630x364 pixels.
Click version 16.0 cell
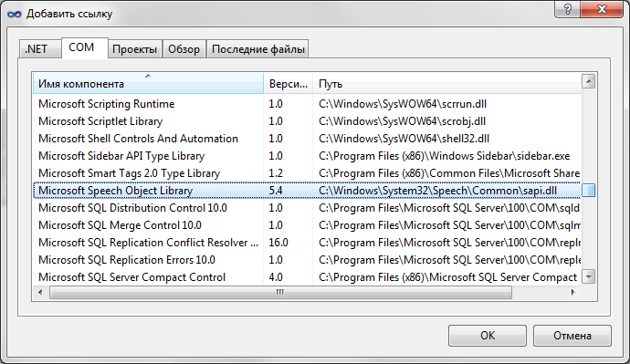(278, 243)
